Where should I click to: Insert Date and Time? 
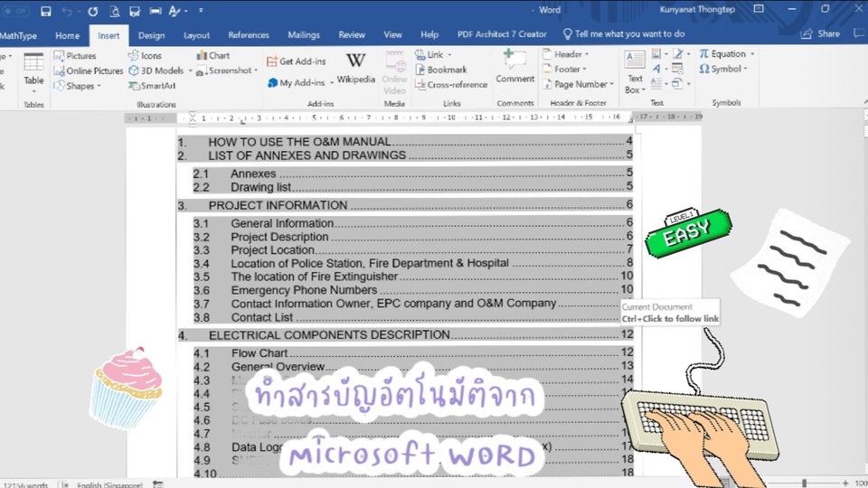click(x=677, y=70)
